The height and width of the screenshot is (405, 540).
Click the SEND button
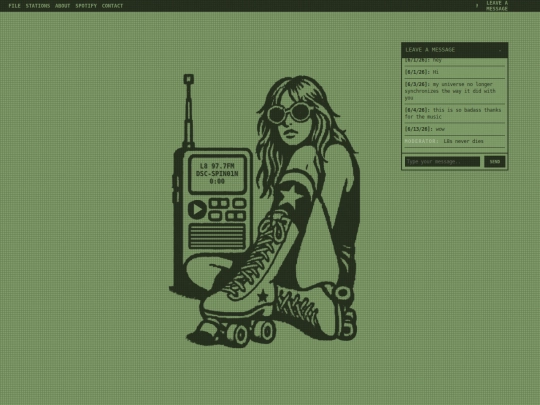495,162
